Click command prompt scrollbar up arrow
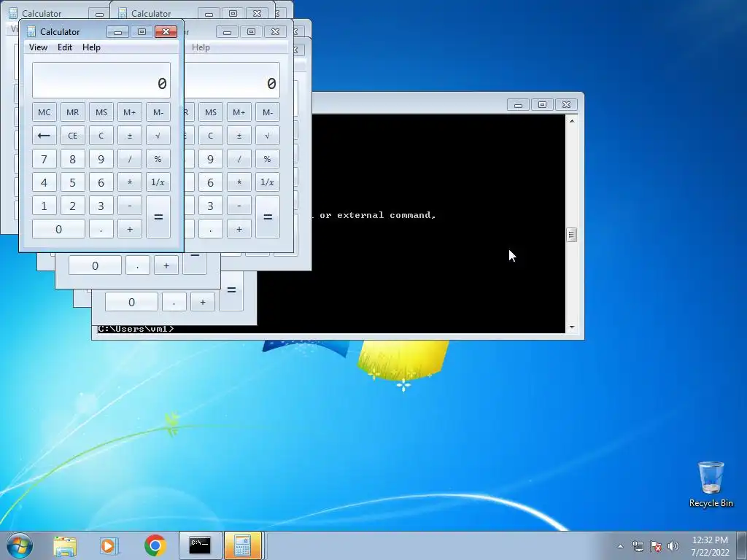Screen dimensions: 747x560 572,121
